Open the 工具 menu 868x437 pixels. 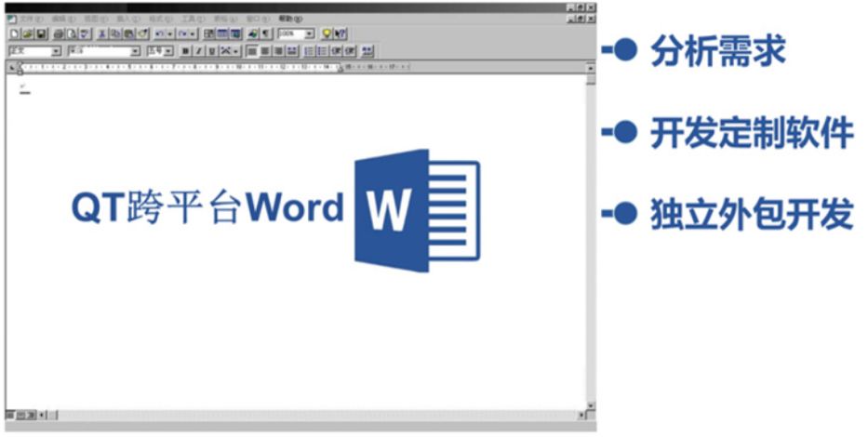click(x=193, y=19)
